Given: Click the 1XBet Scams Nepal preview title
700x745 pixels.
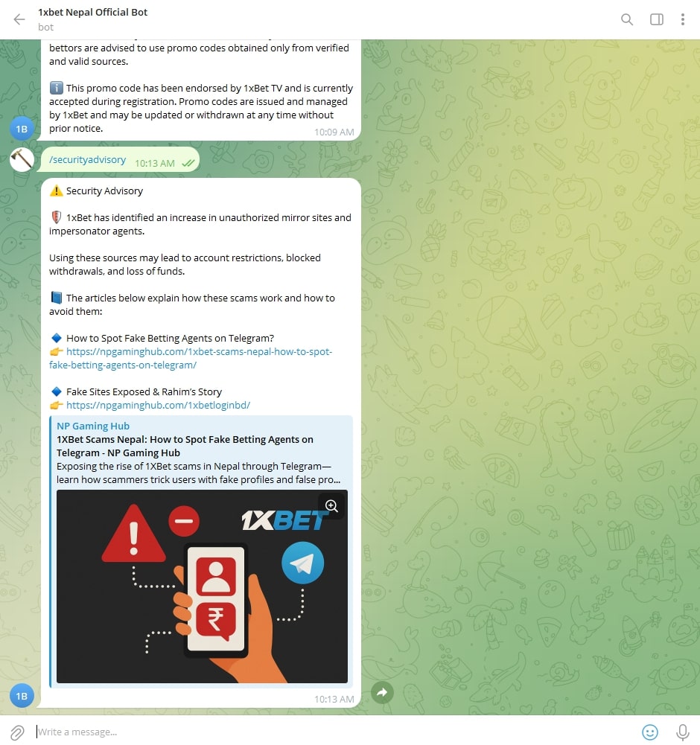Looking at the screenshot, I should click(185, 446).
